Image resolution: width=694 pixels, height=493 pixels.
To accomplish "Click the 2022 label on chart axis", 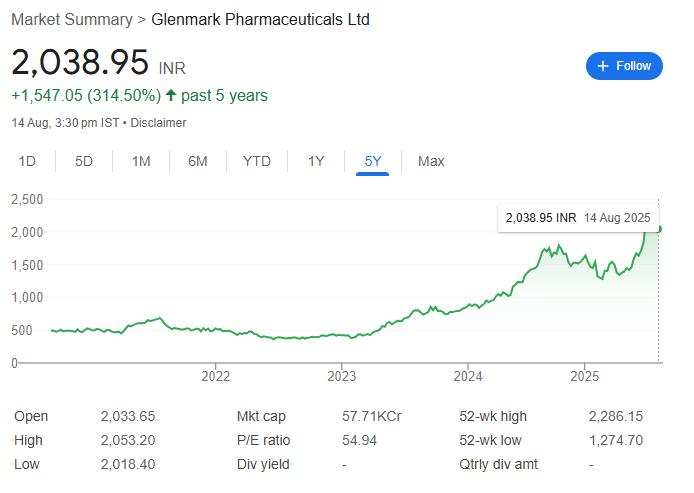I will pyautogui.click(x=216, y=376).
